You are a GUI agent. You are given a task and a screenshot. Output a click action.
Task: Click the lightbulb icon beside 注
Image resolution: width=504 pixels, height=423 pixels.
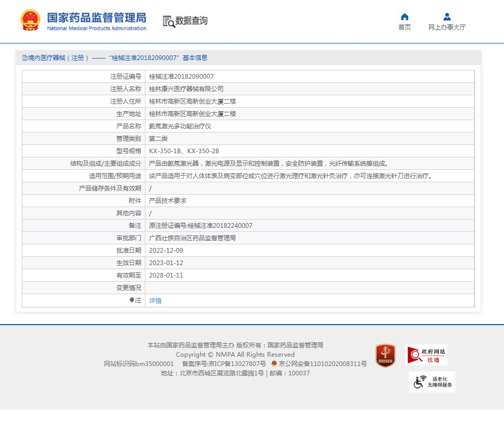point(132,300)
